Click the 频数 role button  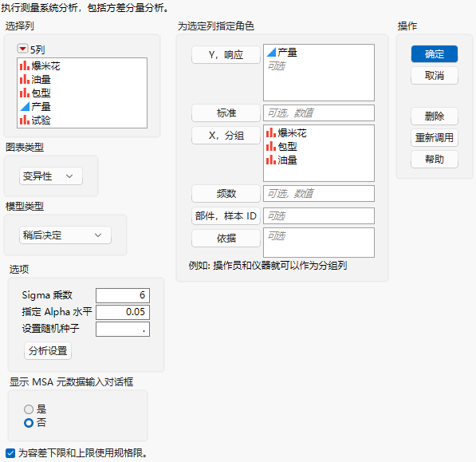pyautogui.click(x=226, y=193)
